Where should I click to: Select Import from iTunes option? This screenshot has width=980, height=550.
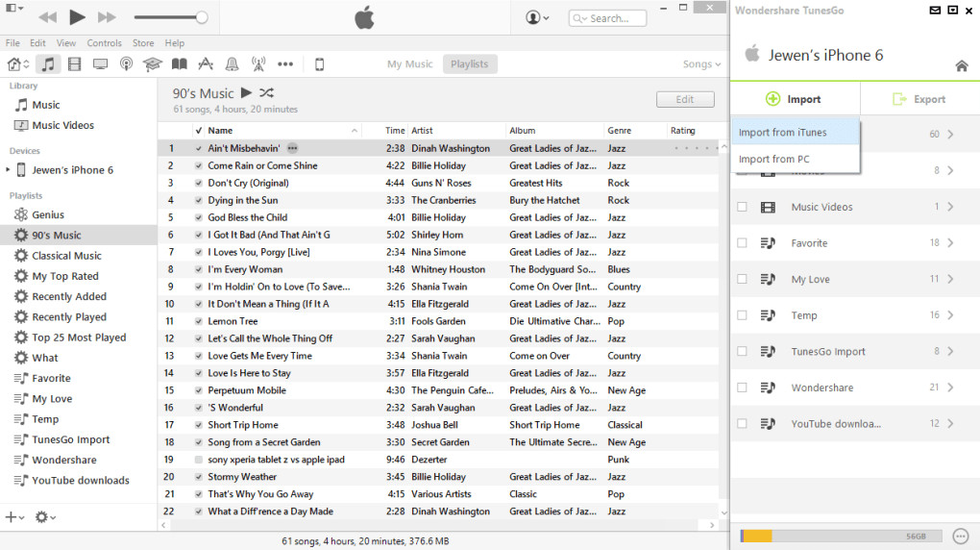[783, 133]
